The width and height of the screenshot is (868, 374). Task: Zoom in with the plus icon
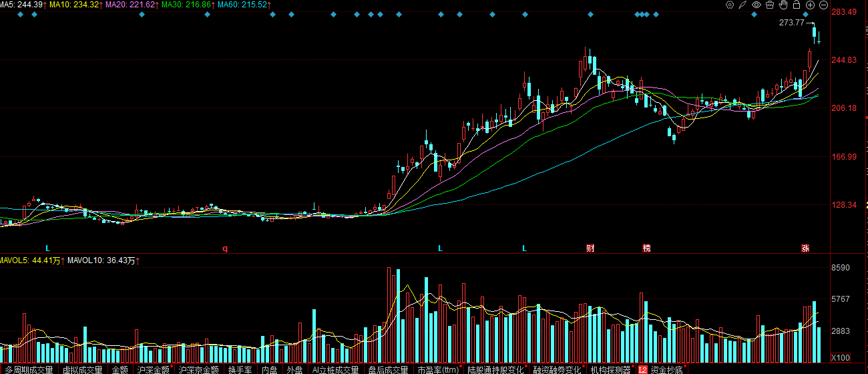coord(811,5)
